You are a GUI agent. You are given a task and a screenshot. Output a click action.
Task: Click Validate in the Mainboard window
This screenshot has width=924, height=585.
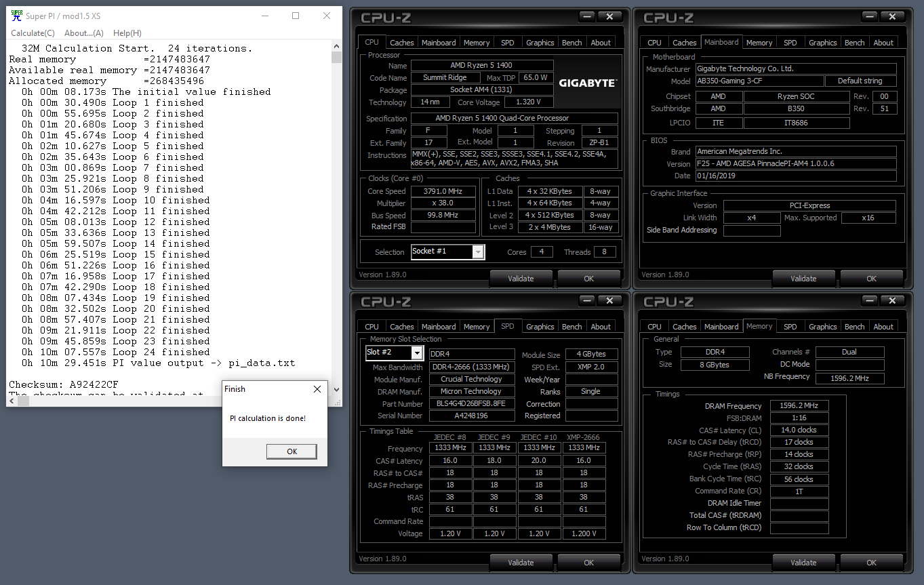click(x=803, y=278)
